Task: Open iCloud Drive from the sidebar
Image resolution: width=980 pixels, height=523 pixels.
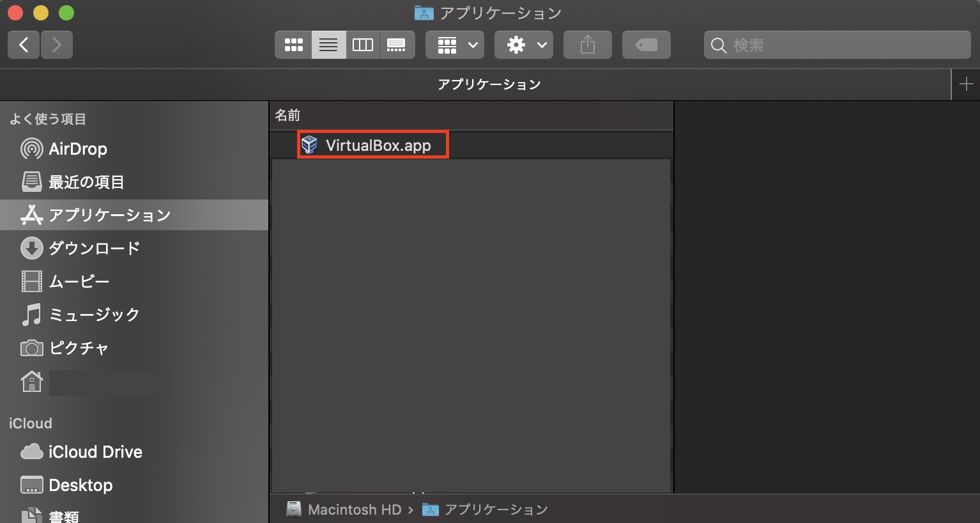Action: (x=96, y=451)
